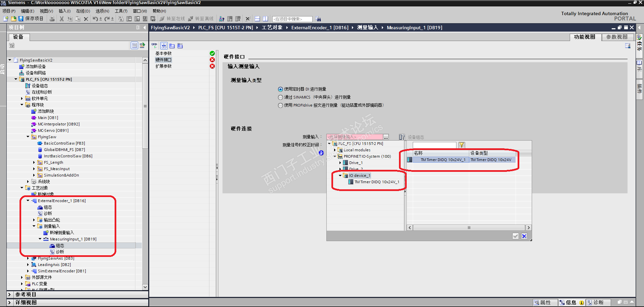Click the project tree overview table icon

tap(134, 45)
